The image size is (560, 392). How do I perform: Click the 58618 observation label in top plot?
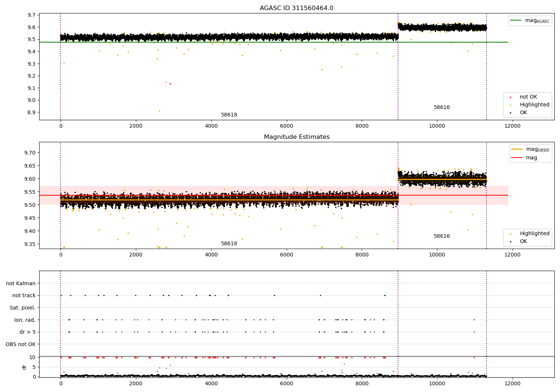pos(229,115)
